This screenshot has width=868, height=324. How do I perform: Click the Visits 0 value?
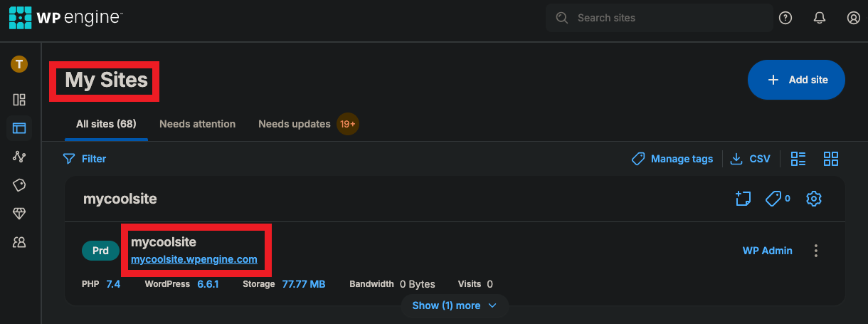tap(489, 284)
